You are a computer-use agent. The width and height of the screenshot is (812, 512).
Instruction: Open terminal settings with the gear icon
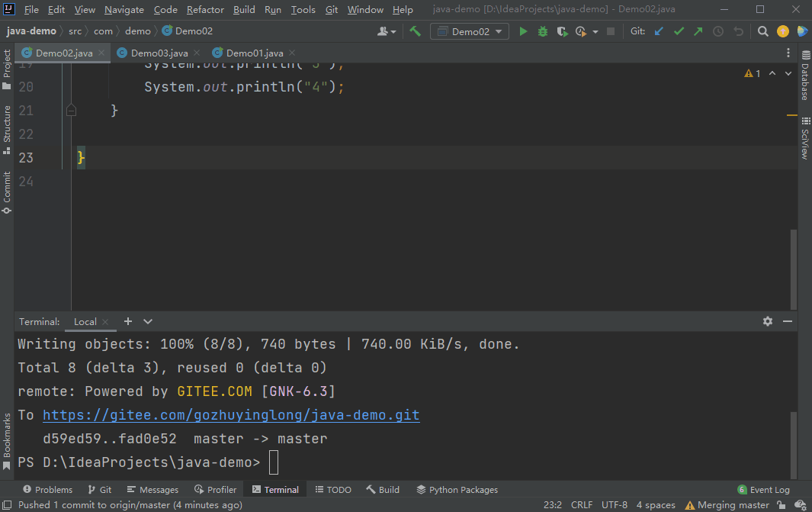click(767, 321)
